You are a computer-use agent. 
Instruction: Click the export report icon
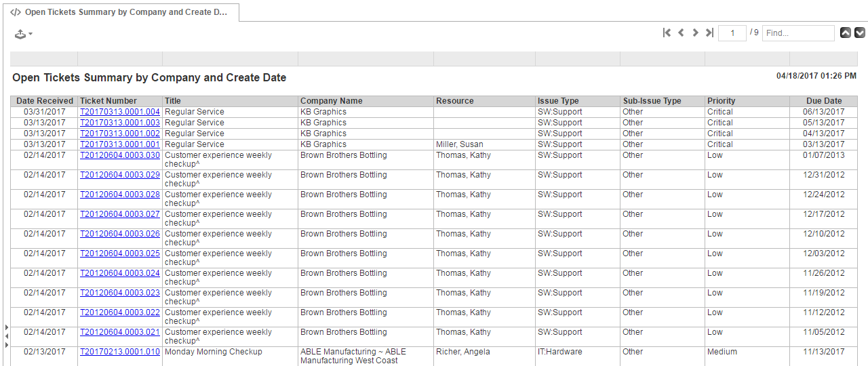20,34
